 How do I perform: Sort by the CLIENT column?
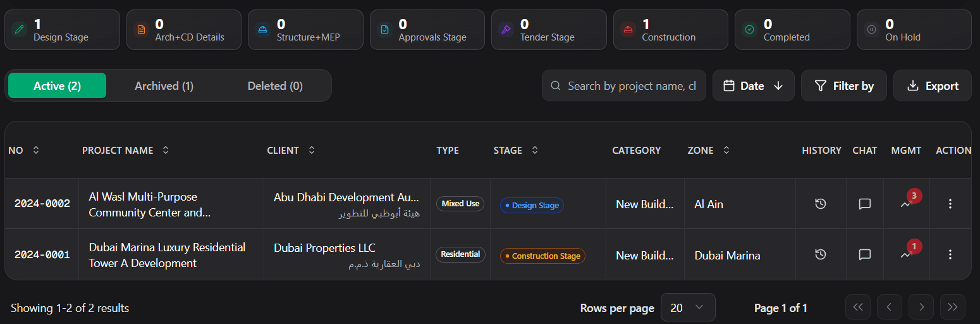click(x=311, y=150)
